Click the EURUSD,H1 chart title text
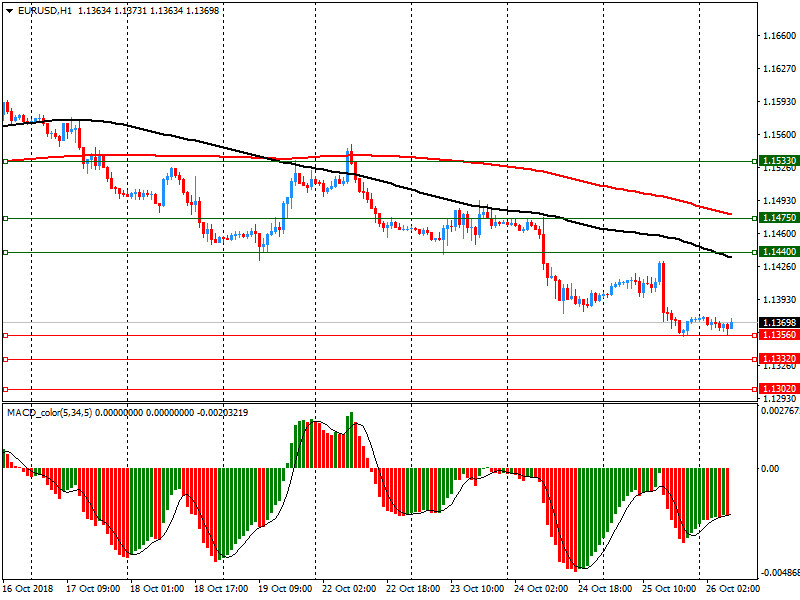 click(x=45, y=11)
